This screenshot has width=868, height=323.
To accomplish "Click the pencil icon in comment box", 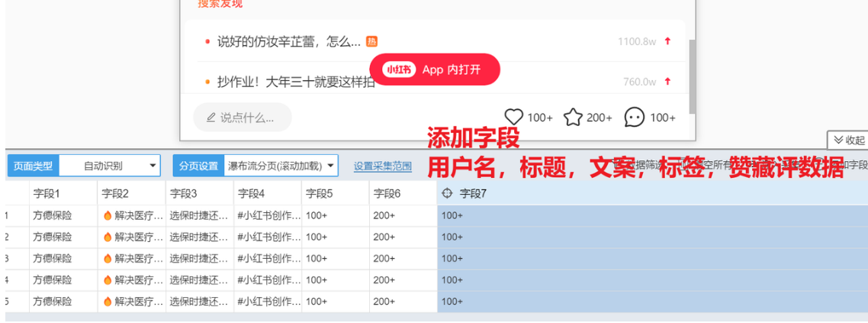I will [211, 118].
